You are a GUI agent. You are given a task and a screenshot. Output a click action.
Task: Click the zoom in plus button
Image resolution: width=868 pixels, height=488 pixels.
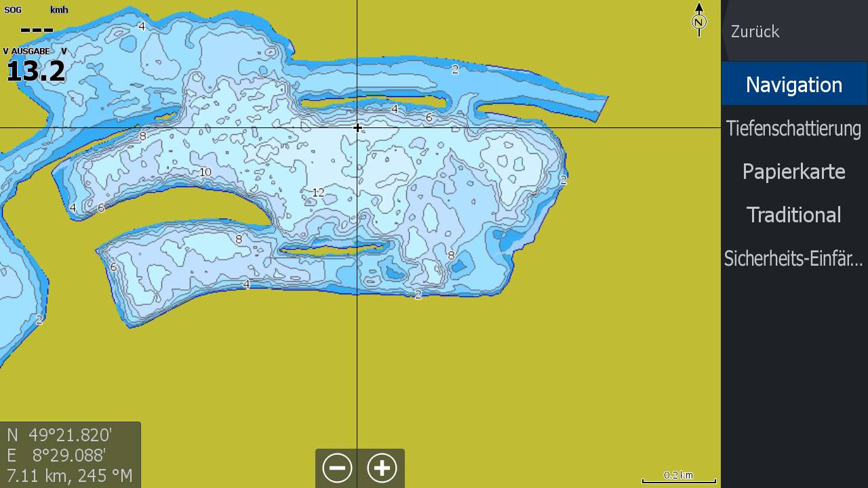pos(382,468)
